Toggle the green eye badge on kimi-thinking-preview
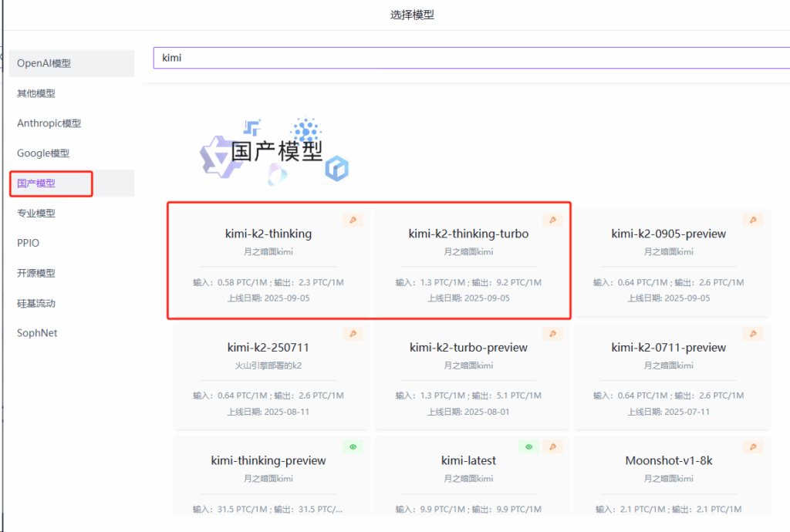790x532 pixels. coord(353,446)
